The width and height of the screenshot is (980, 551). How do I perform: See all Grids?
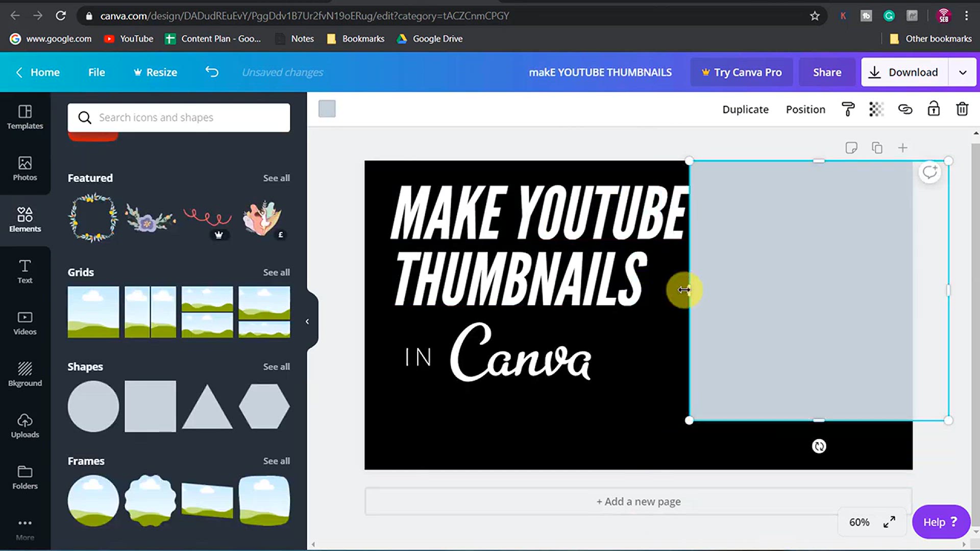[x=276, y=272]
